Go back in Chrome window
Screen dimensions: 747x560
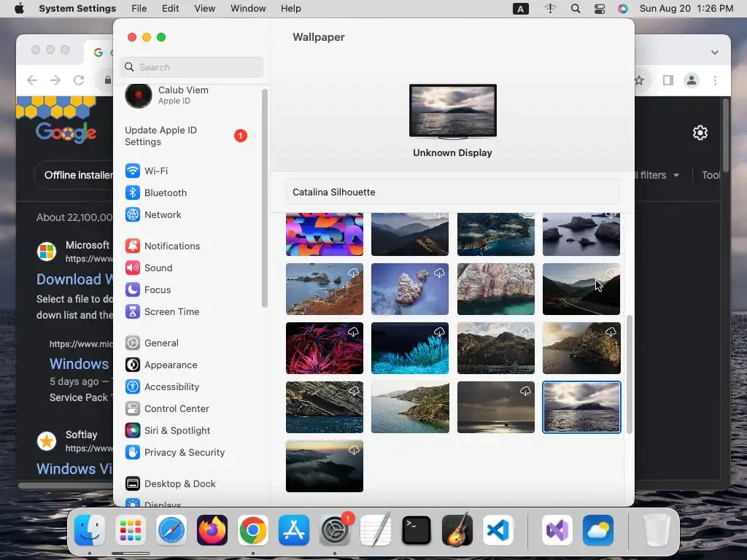coord(32,80)
